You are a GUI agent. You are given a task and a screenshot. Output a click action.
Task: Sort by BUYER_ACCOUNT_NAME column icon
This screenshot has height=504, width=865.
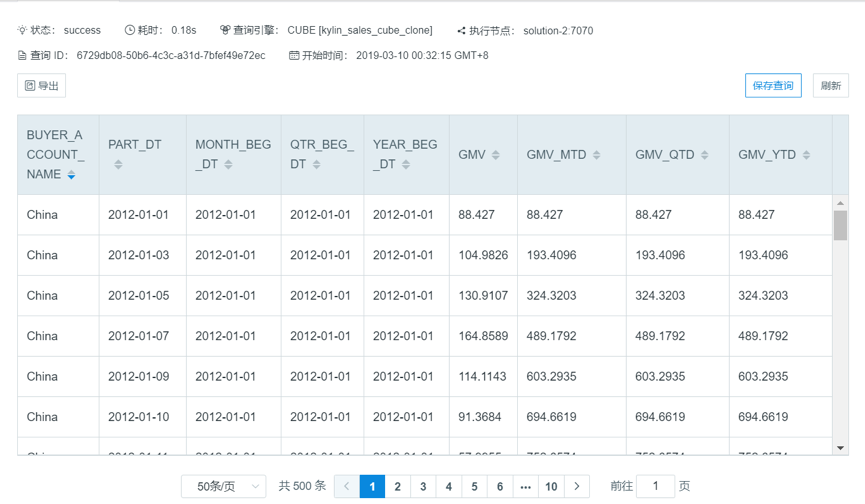tap(71, 175)
